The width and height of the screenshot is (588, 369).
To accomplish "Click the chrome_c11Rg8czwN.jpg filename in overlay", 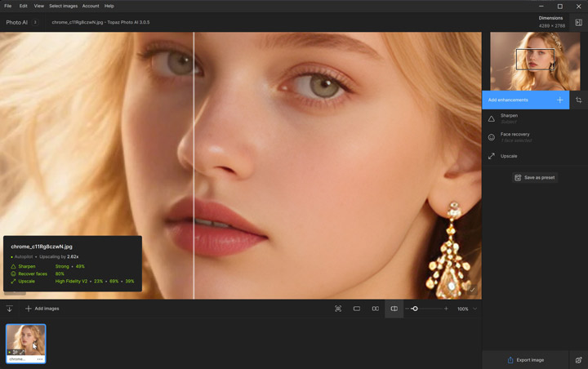I will (x=42, y=247).
